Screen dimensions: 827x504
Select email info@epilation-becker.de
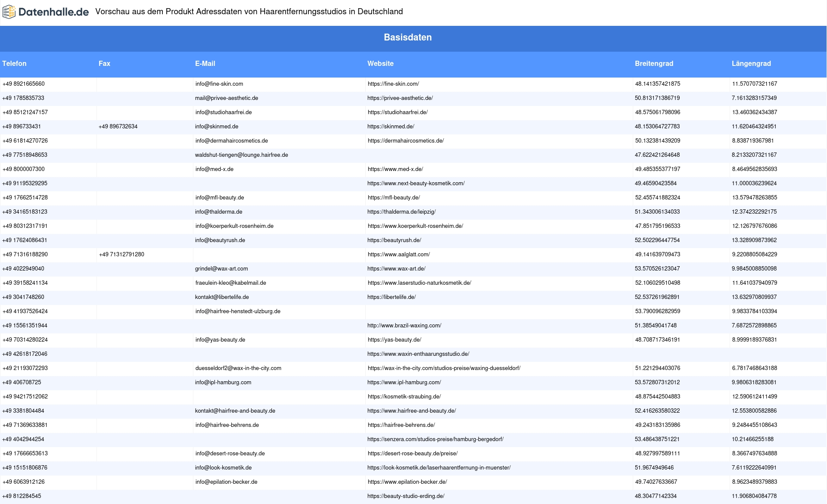(227, 482)
